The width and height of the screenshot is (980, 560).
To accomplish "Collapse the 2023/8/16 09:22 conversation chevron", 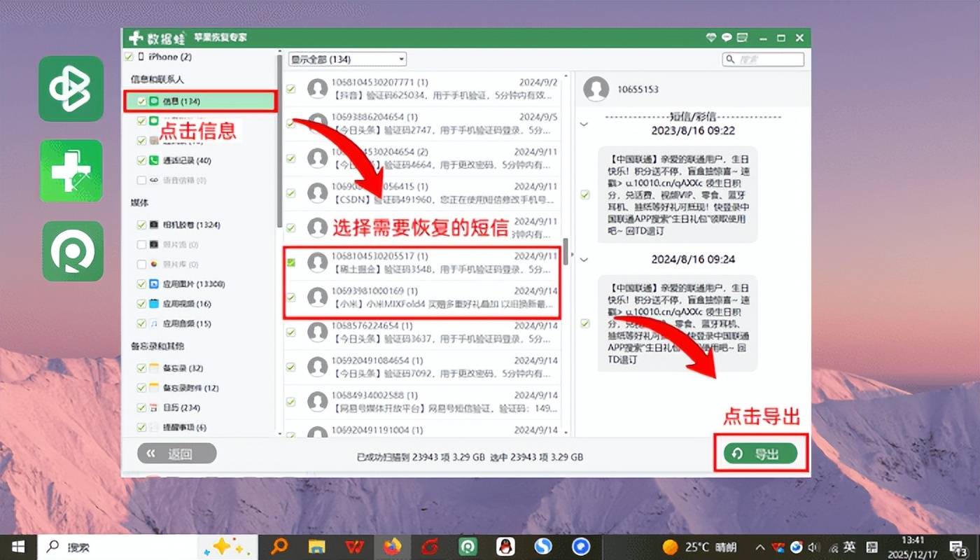I will [x=584, y=123].
